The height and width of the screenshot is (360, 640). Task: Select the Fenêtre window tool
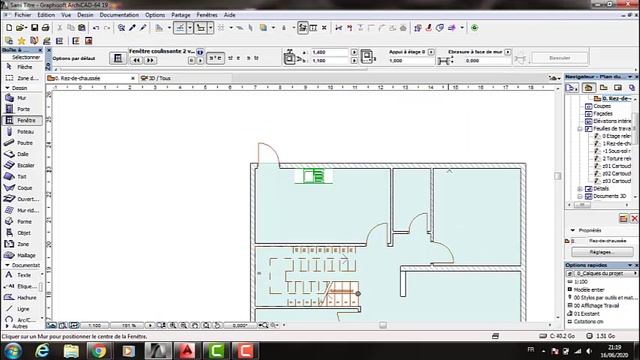22,120
